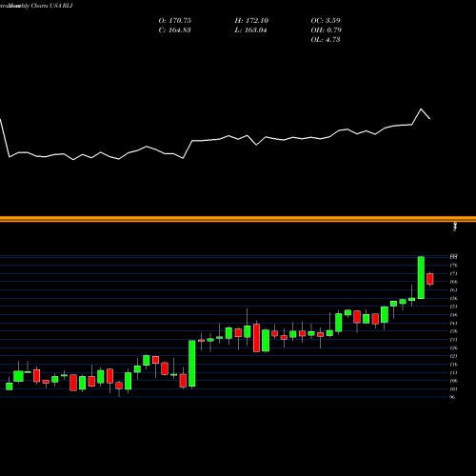Viewport: 476px width, 476px height.
Task: Click the 146 price axis label
Action: (454, 315)
